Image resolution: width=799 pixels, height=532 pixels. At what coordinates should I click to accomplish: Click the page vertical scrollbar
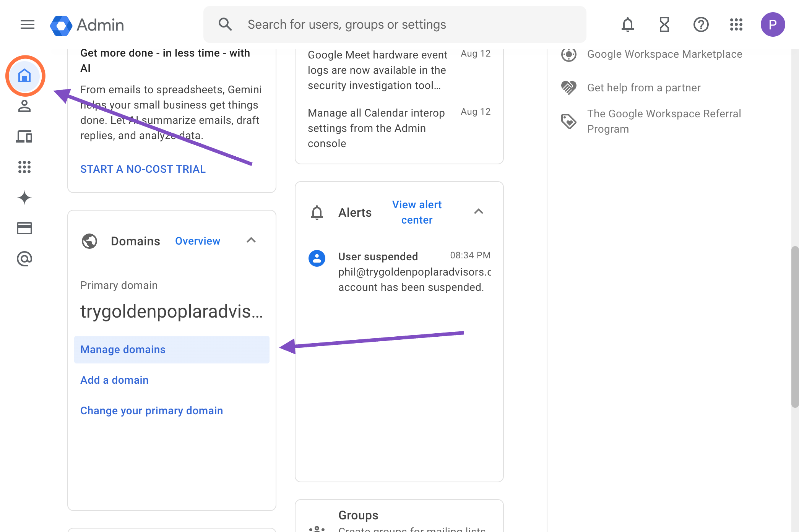tap(795, 327)
